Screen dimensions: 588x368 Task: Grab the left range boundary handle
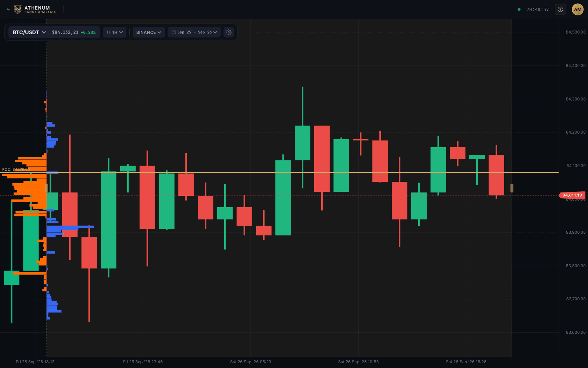pos(47,188)
